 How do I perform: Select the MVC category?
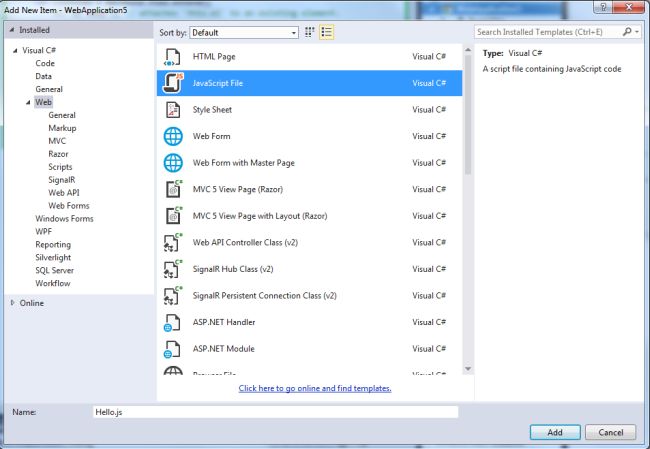tap(57, 141)
